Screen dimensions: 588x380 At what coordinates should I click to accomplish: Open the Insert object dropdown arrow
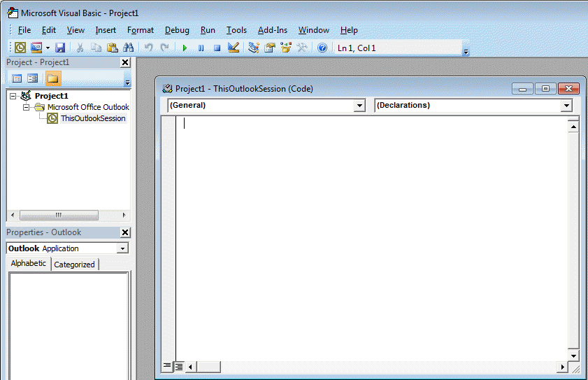coord(48,48)
